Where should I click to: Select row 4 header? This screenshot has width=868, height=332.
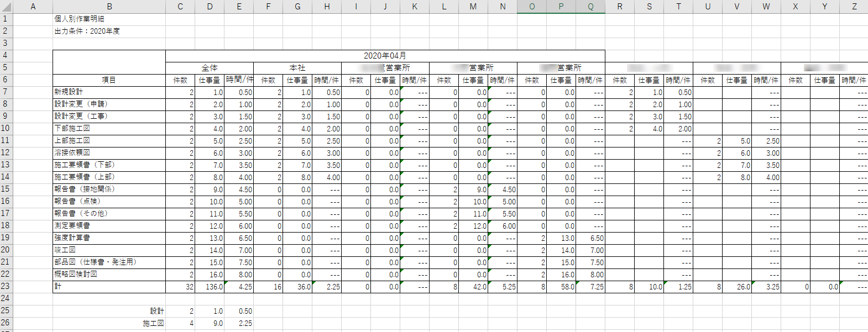pyautogui.click(x=6, y=55)
